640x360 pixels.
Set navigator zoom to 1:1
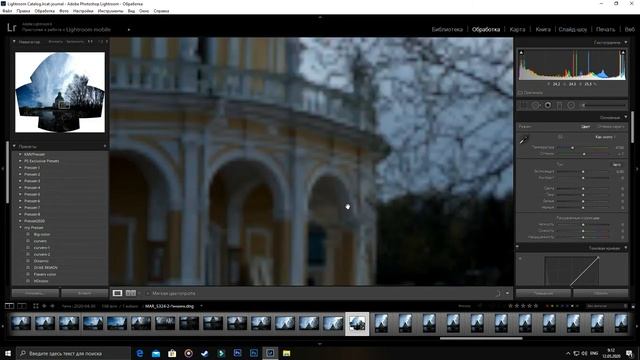pyautogui.click(x=90, y=42)
